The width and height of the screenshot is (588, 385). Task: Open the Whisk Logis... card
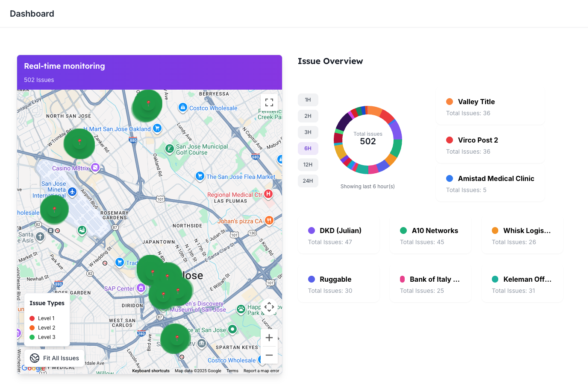pyautogui.click(x=522, y=236)
